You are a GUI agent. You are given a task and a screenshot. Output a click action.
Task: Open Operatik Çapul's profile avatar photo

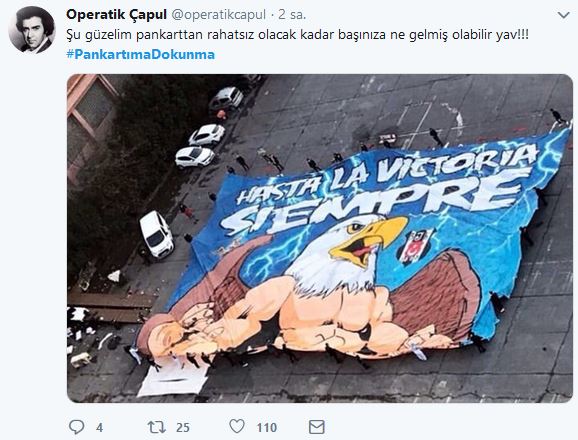coord(32,29)
